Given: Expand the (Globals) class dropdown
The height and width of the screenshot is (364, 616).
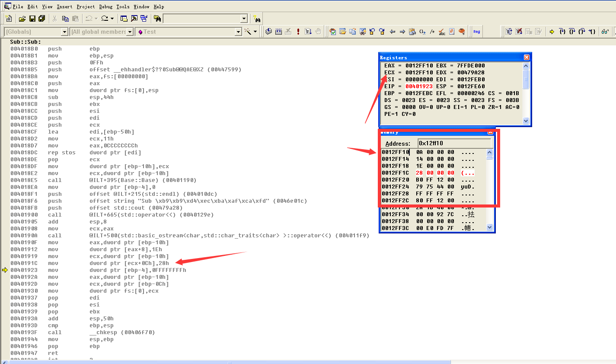Looking at the screenshot, I should [64, 32].
